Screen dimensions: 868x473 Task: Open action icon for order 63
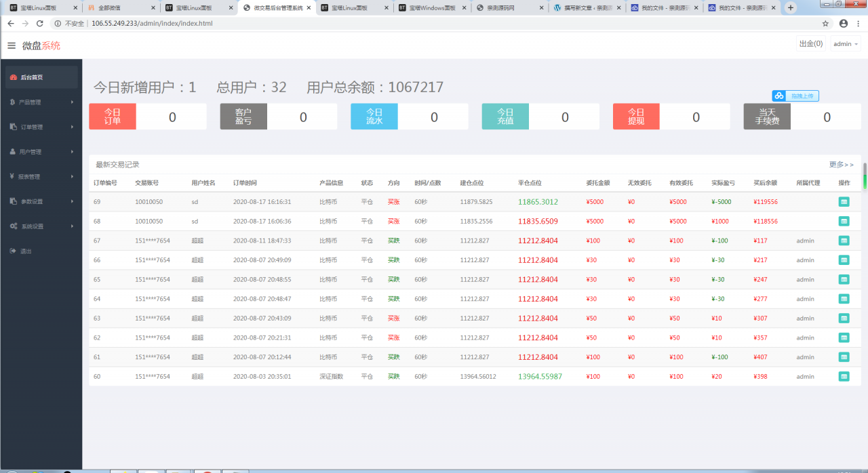pyautogui.click(x=844, y=318)
